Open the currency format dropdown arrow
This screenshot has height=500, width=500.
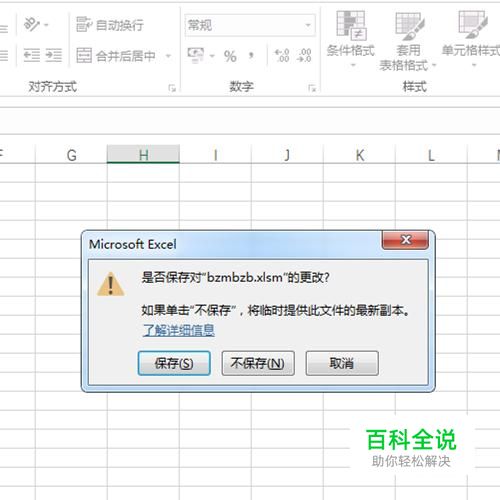(212, 56)
